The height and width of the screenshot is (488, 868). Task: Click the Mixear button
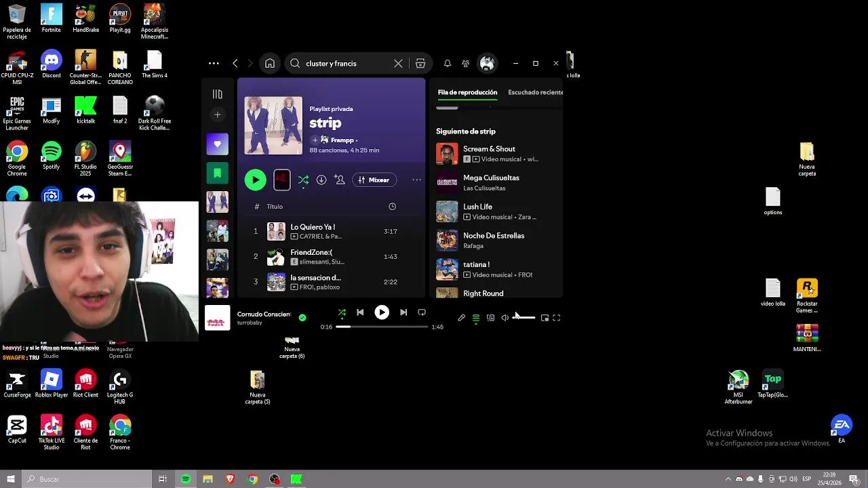click(x=375, y=180)
